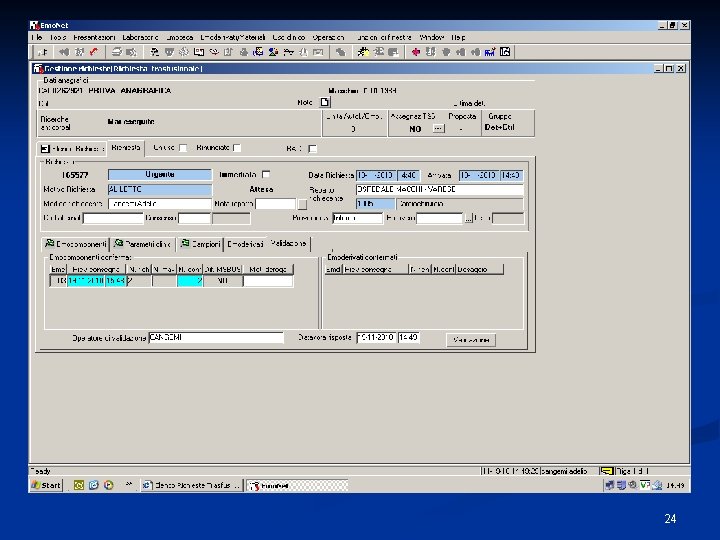Open the ellipsis lookup beside the Paziente field

coord(468,217)
